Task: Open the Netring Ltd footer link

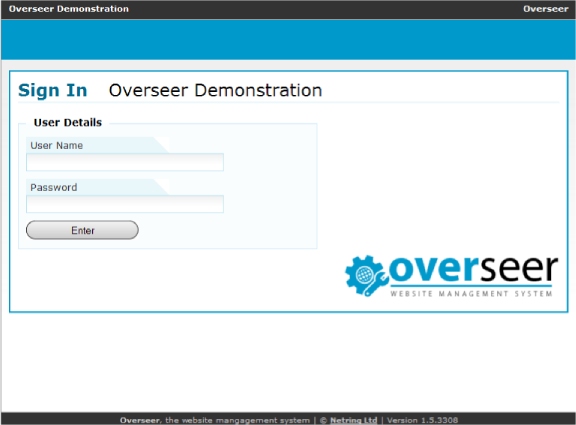Action: point(353,420)
